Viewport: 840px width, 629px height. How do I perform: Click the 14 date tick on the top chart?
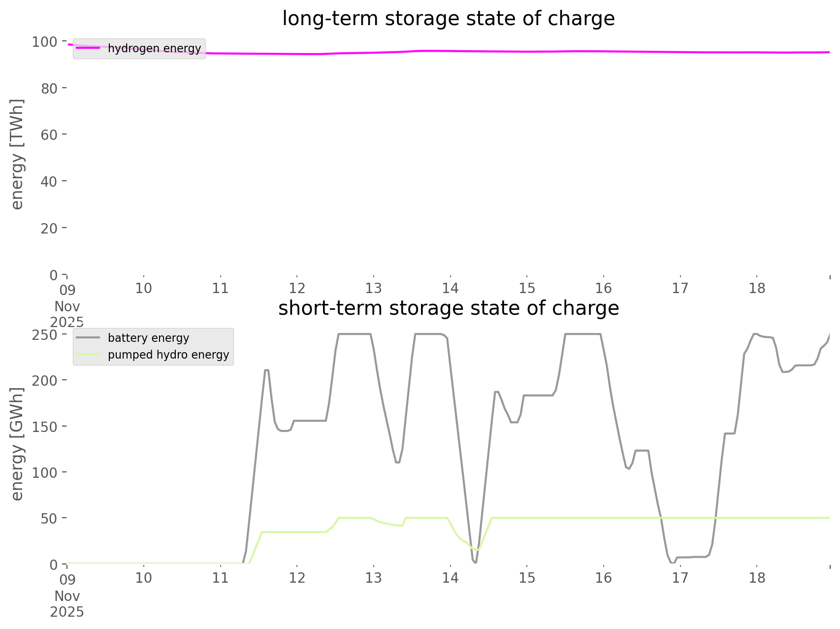450,288
